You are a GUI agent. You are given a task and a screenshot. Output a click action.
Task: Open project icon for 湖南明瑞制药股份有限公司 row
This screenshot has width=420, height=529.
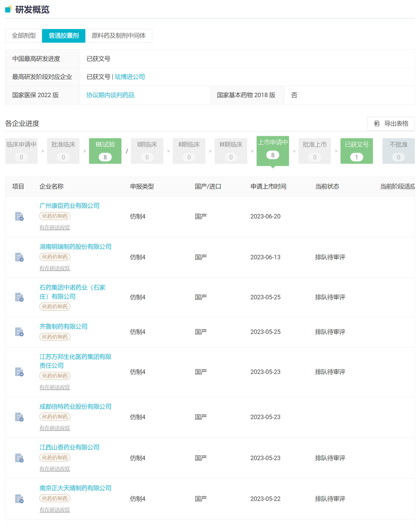point(19,257)
